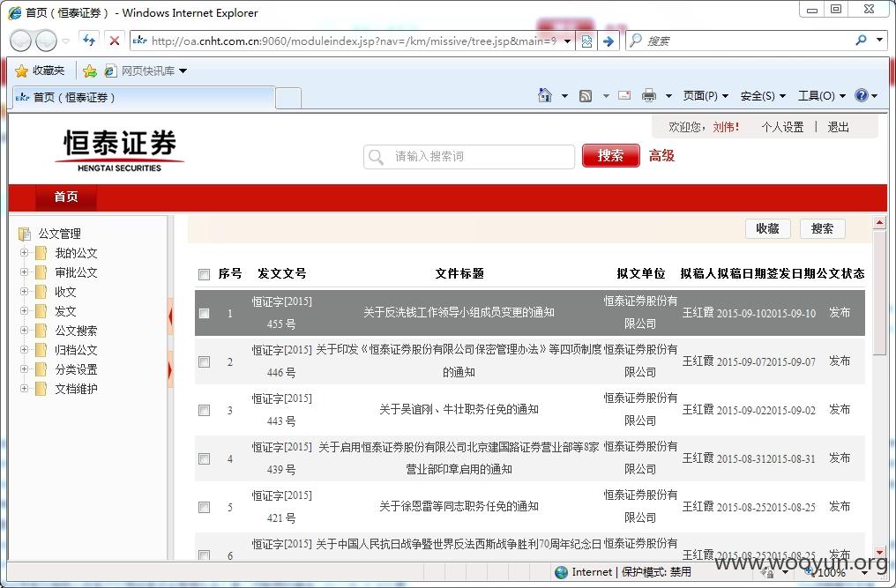
Task: Open 网页快讯库 favorites bar item
Action: (x=146, y=71)
